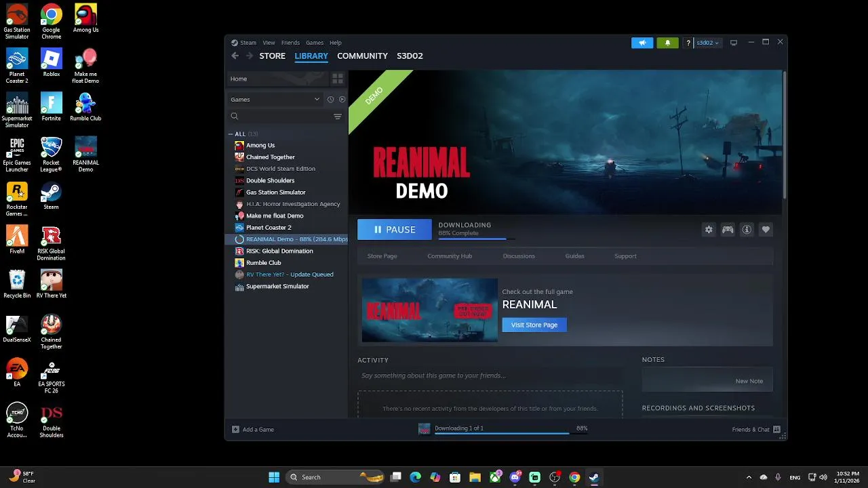This screenshot has width=868, height=488.
Task: Open Microsoft Edge from the taskbar
Action: click(x=415, y=477)
